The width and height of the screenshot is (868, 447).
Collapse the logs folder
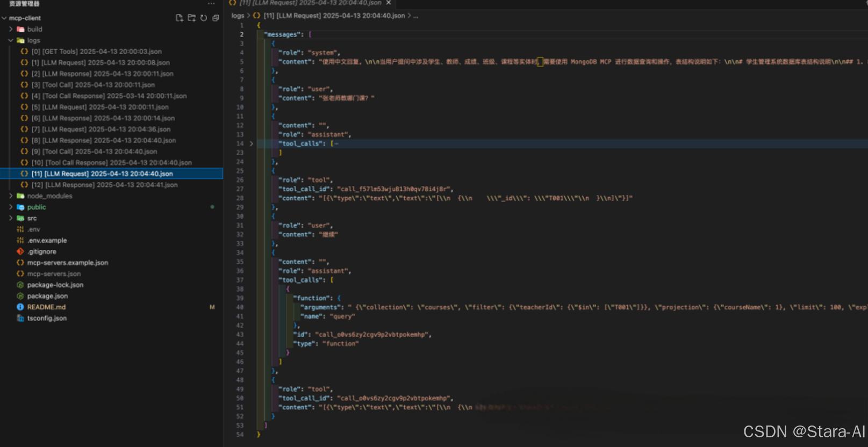[11, 40]
